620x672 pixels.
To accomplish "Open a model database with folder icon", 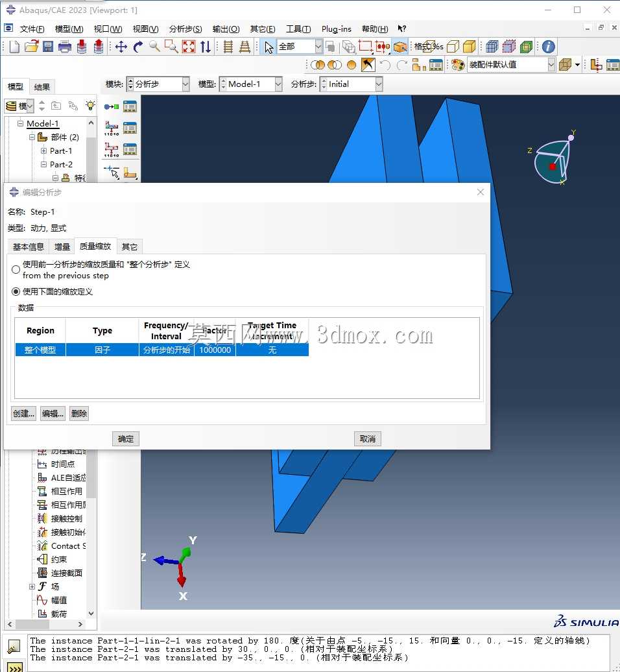I will pyautogui.click(x=31, y=47).
